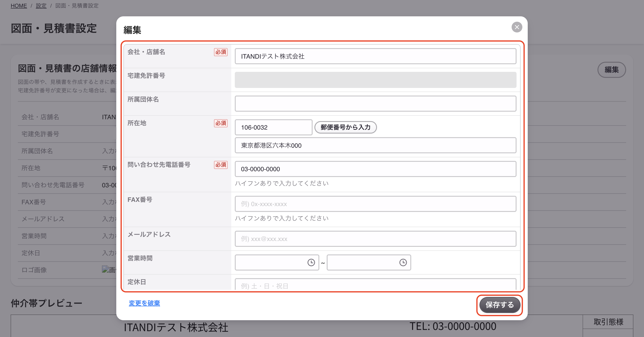Click the background row label 所属団体名
644x337 pixels.
pos(37,151)
